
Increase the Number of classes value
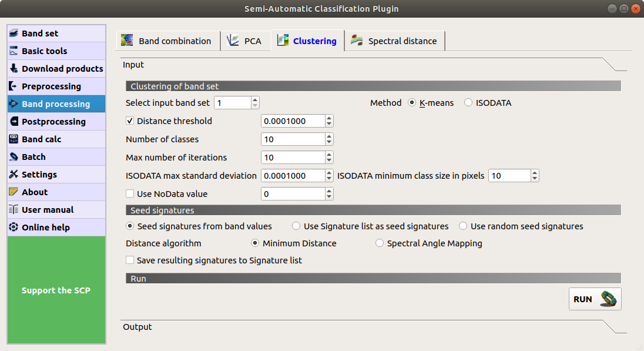pyautogui.click(x=329, y=136)
